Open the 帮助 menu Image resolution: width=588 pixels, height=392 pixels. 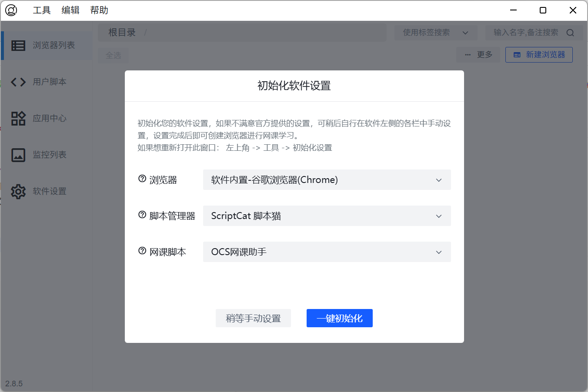[99, 10]
